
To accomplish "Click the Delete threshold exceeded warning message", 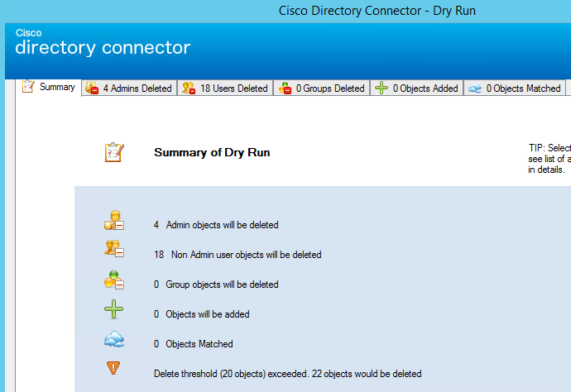I will point(288,374).
